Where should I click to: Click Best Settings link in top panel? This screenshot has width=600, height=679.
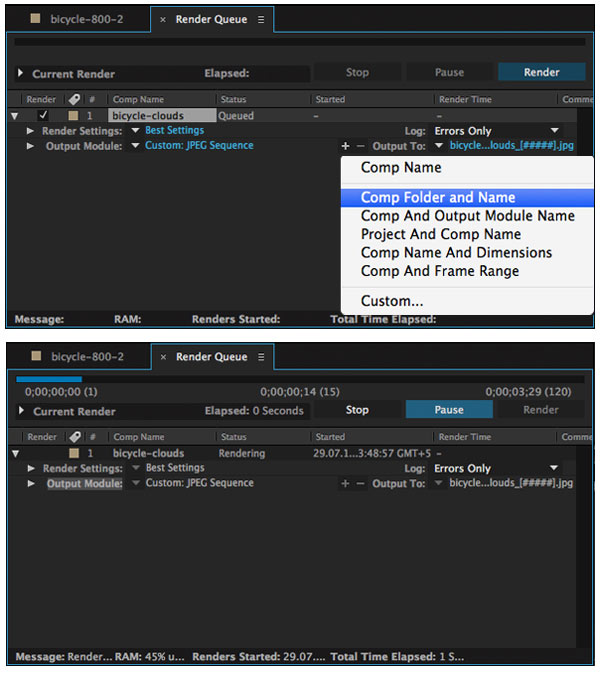pos(174,130)
